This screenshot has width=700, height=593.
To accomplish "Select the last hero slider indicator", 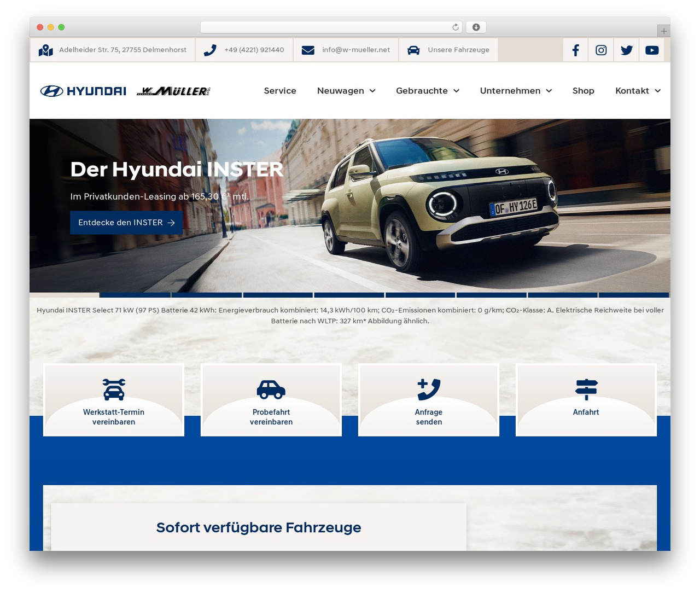I will click(x=634, y=295).
